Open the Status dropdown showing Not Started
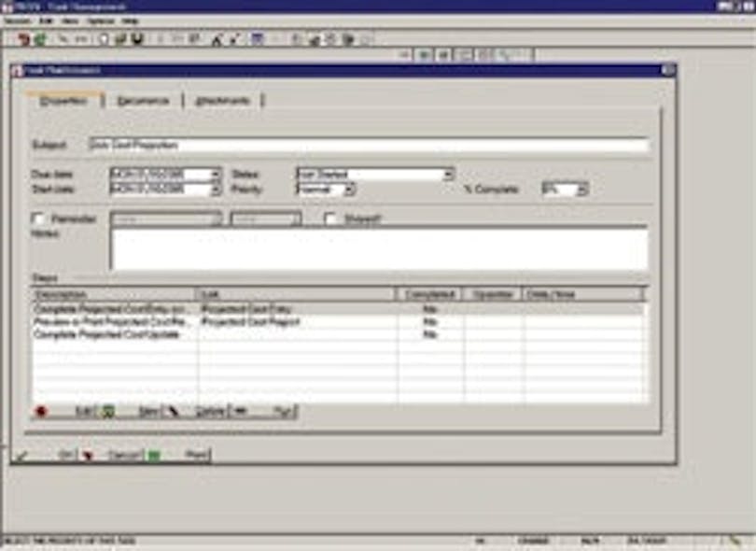This screenshot has height=551, width=756. tap(448, 174)
